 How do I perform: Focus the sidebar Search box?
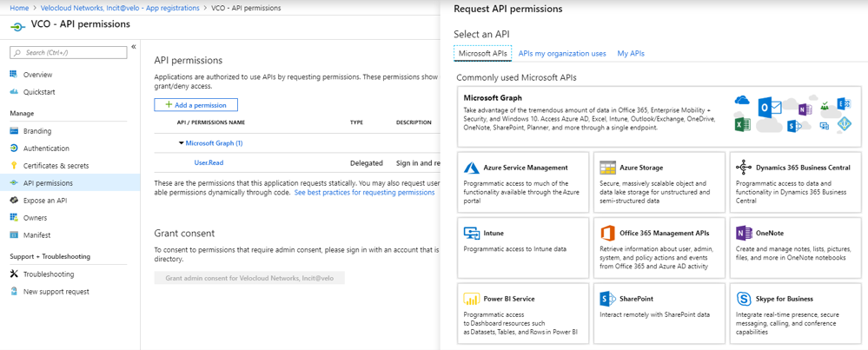pos(70,53)
